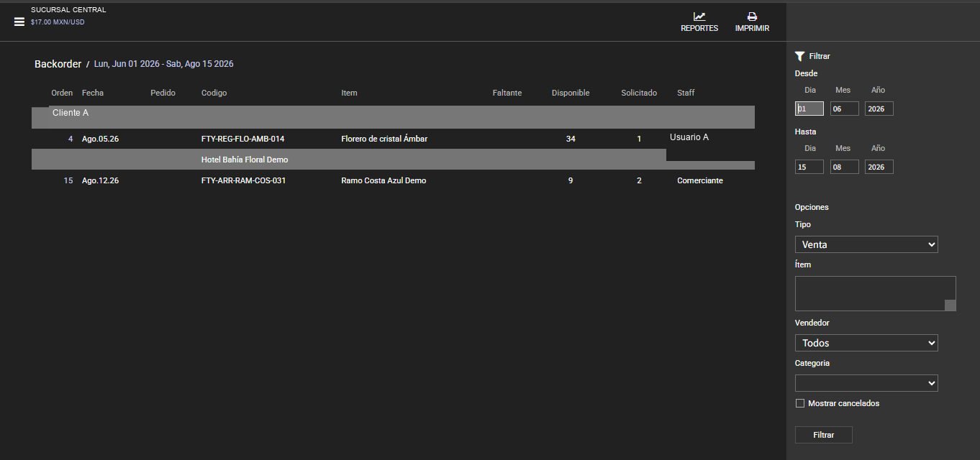Screen dimensions: 980x460
Task: Click order number 15
Action: 68,180
